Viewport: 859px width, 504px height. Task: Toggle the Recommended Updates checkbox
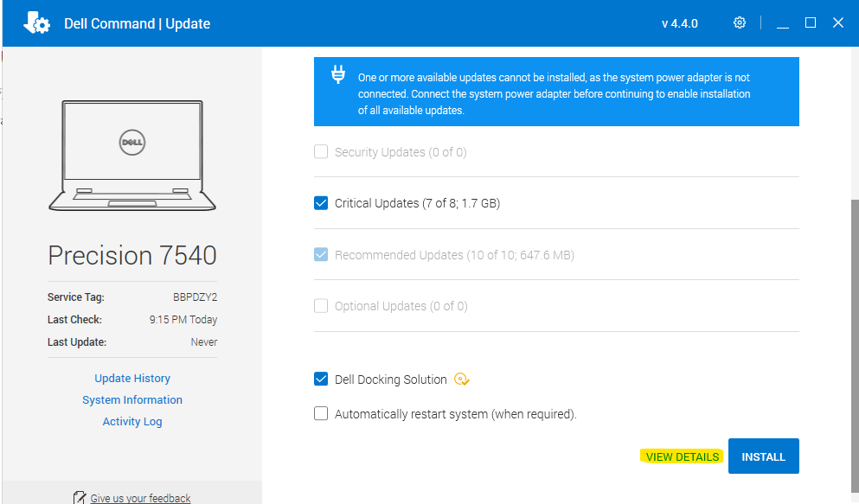point(321,255)
